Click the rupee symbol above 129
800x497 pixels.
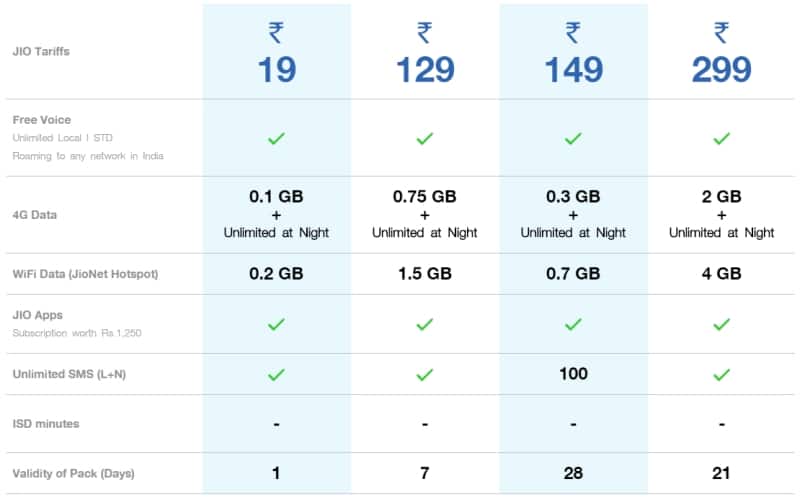click(424, 33)
